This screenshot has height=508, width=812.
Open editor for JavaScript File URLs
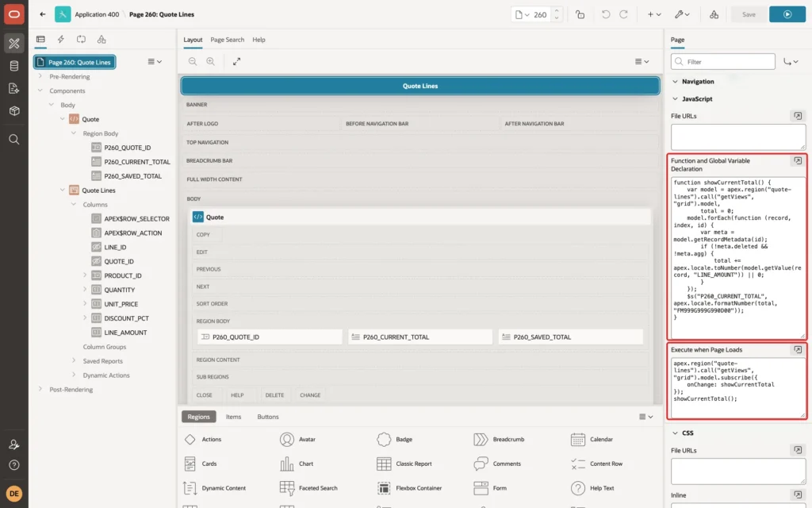click(x=798, y=116)
